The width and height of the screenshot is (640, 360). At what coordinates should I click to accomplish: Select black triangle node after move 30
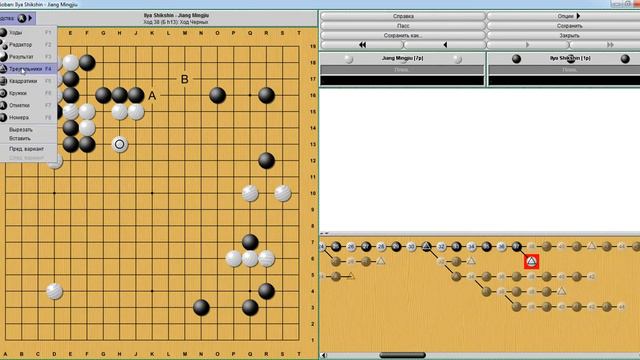coord(427,247)
